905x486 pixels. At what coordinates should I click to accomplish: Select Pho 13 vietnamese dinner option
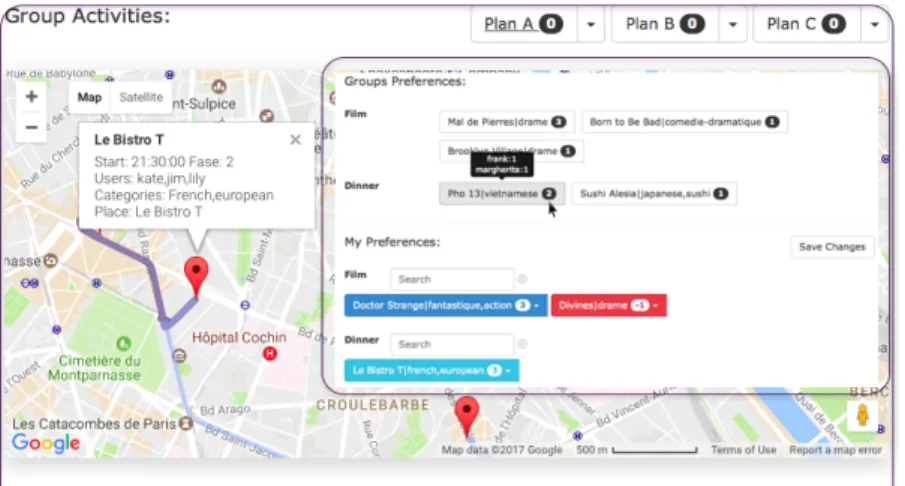(x=502, y=194)
